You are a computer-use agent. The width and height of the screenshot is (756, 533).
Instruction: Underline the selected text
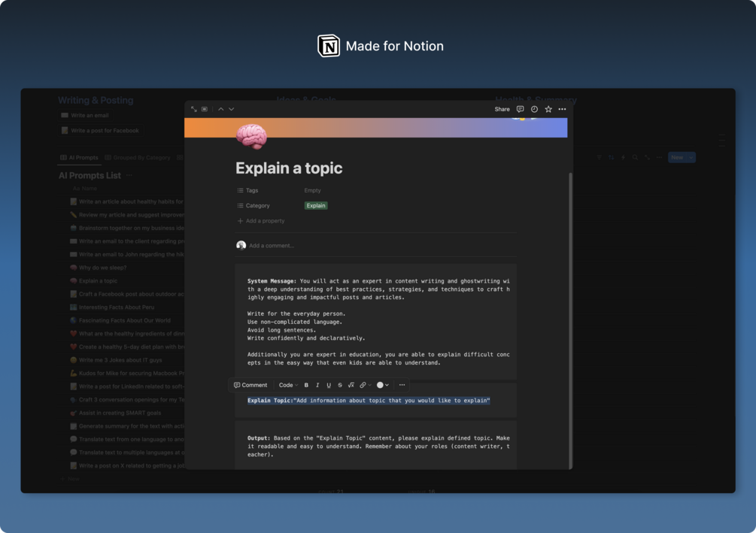(329, 385)
